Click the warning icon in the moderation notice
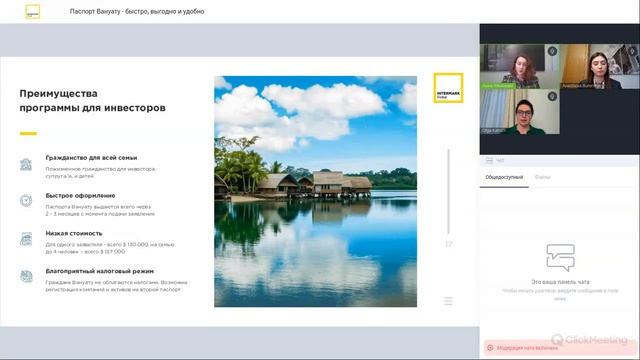640x360 pixels. 490,348
